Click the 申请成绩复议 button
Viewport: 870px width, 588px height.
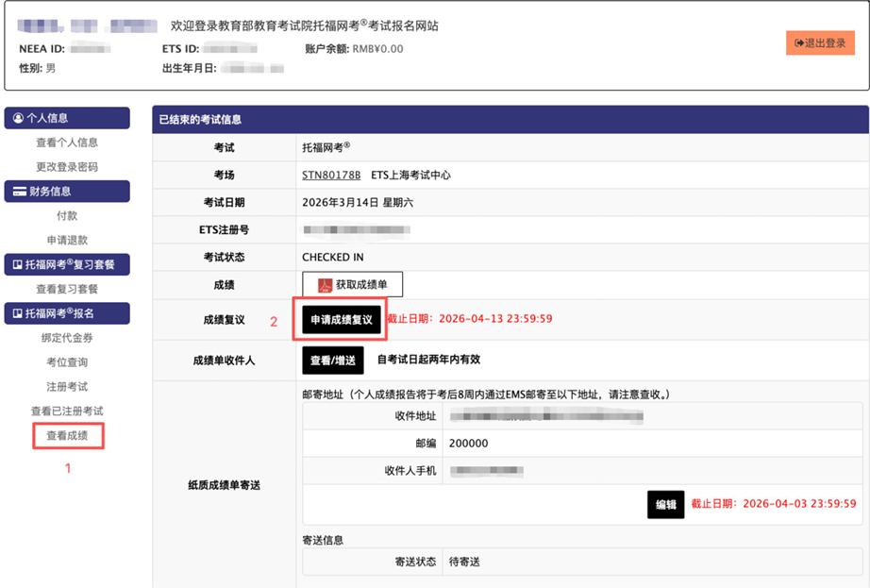pos(342,320)
